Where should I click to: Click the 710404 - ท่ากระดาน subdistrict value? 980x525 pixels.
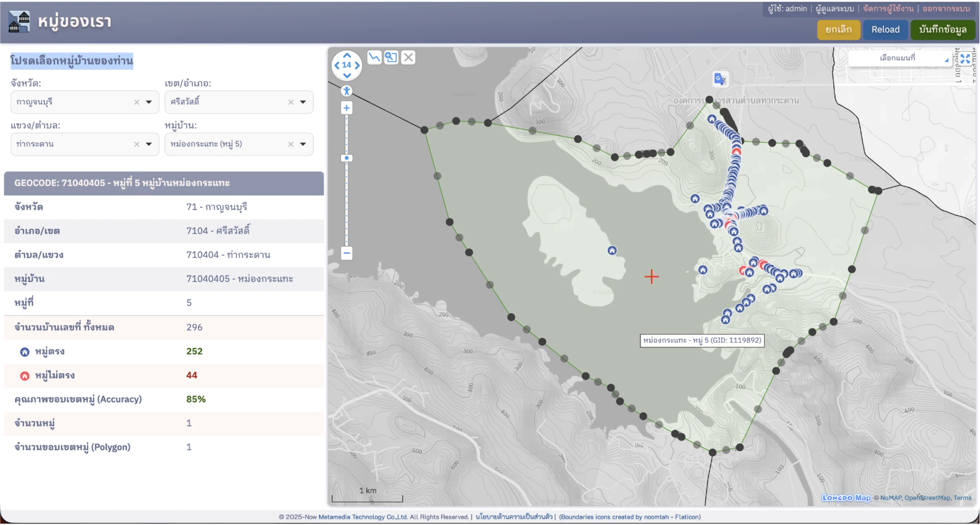228,255
